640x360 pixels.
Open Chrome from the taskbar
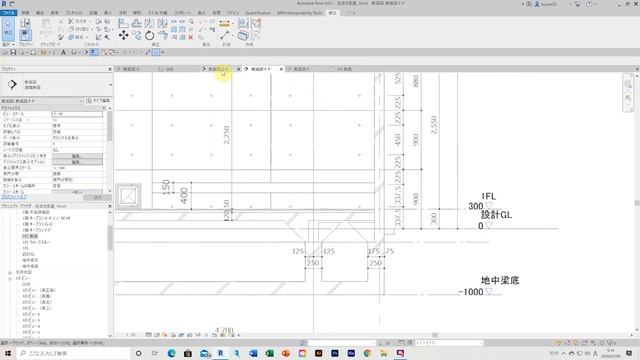(367, 353)
